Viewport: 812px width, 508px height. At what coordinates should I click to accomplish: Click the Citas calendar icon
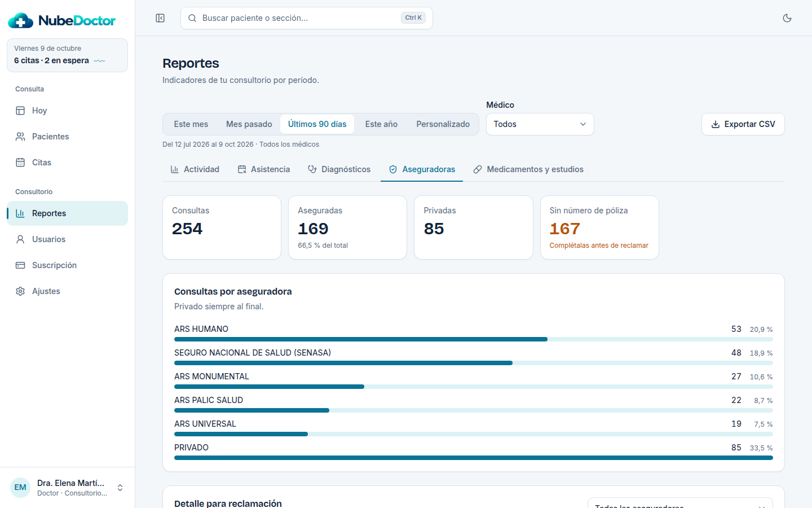pos(20,163)
